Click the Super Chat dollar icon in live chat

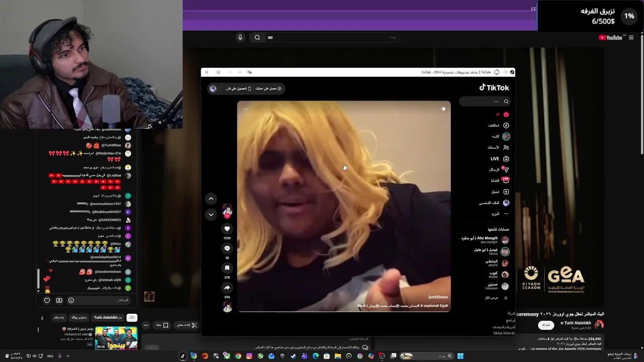pyautogui.click(x=59, y=300)
